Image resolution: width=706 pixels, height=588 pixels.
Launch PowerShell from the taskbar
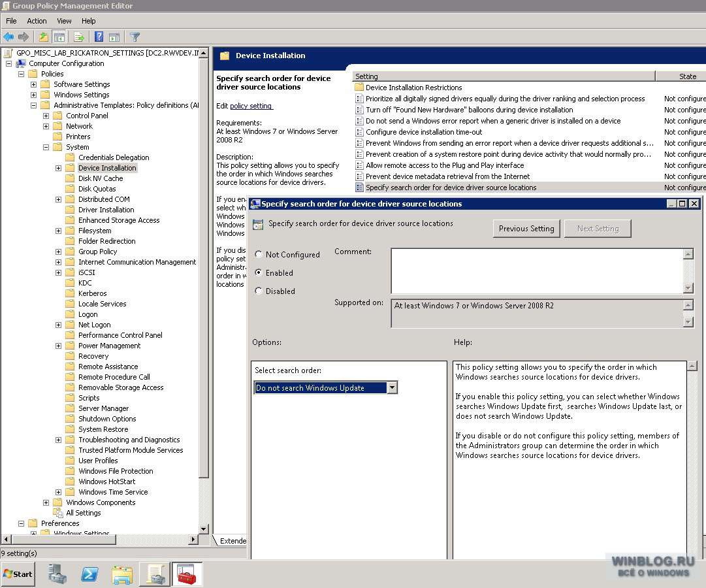(89, 574)
